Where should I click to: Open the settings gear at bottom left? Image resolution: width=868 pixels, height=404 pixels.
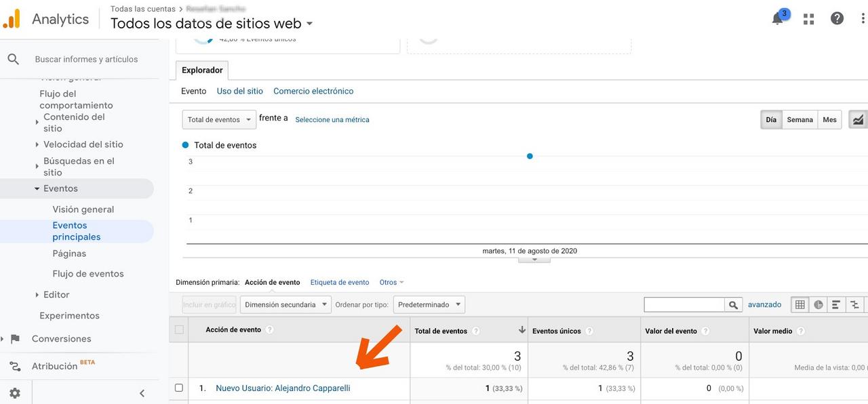point(14,392)
